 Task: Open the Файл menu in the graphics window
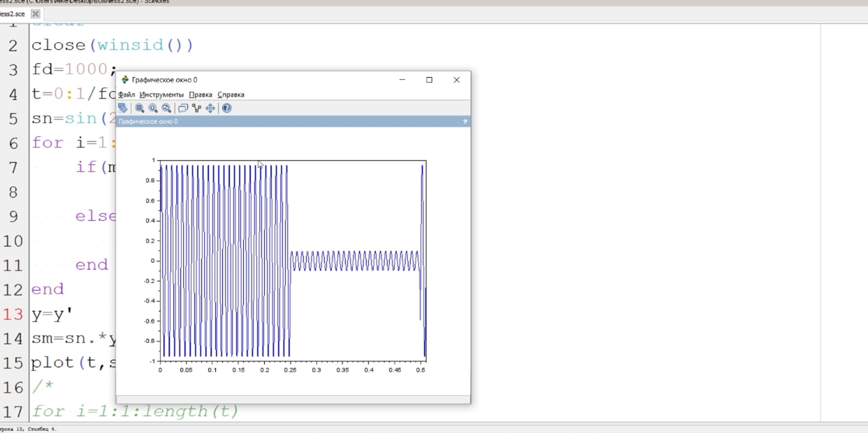(x=127, y=94)
